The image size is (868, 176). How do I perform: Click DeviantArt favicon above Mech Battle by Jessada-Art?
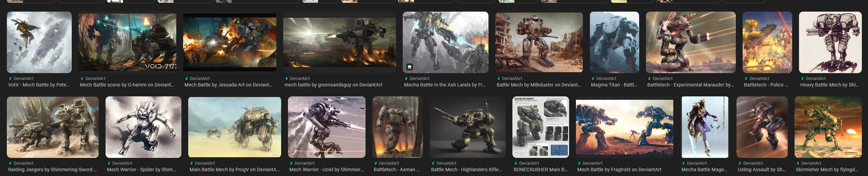pyautogui.click(x=187, y=79)
